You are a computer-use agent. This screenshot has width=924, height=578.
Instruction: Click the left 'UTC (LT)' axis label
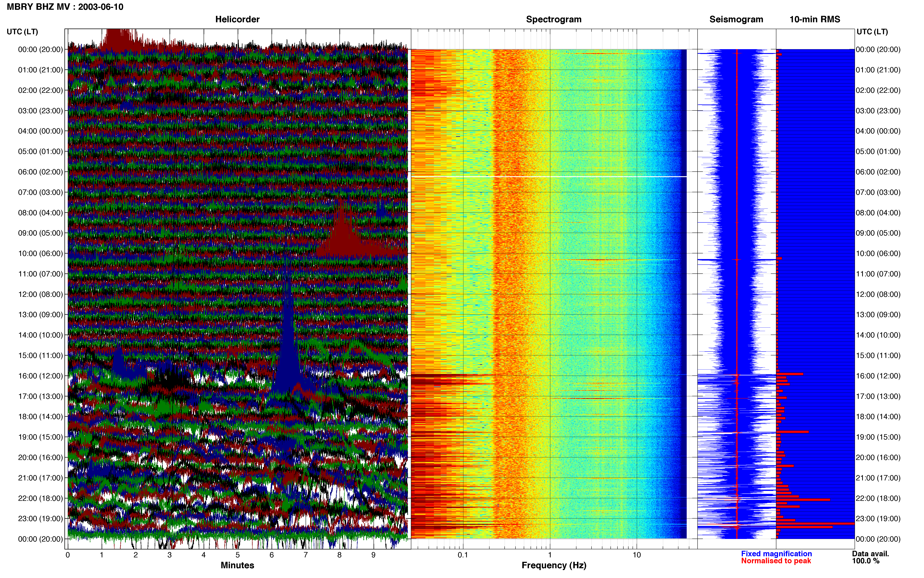pyautogui.click(x=22, y=32)
